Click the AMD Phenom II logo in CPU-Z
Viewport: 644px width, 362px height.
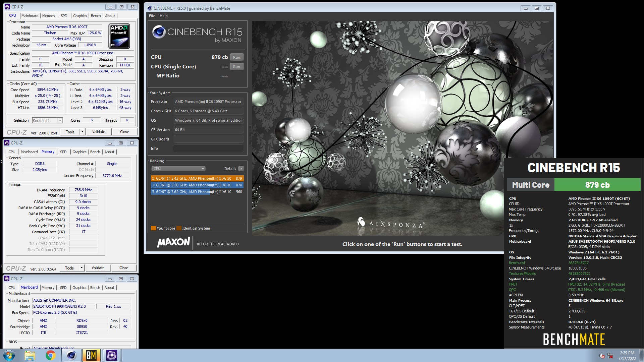[119, 36]
